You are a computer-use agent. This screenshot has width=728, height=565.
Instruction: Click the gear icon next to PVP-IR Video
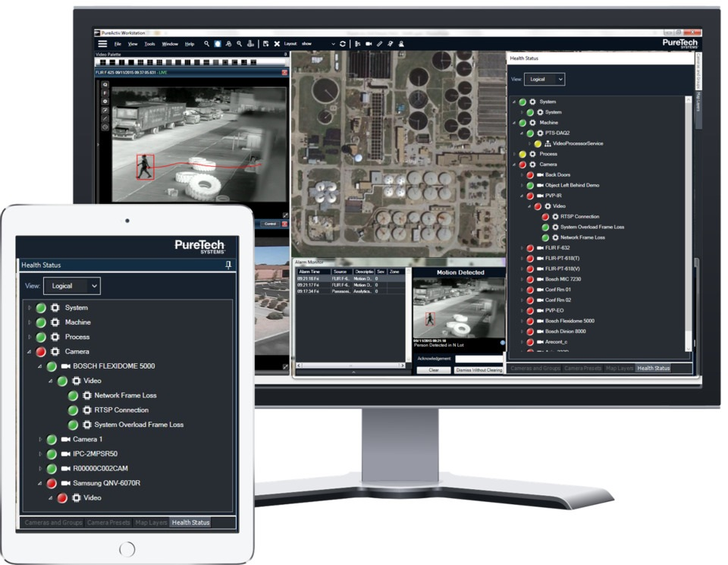coord(548,206)
